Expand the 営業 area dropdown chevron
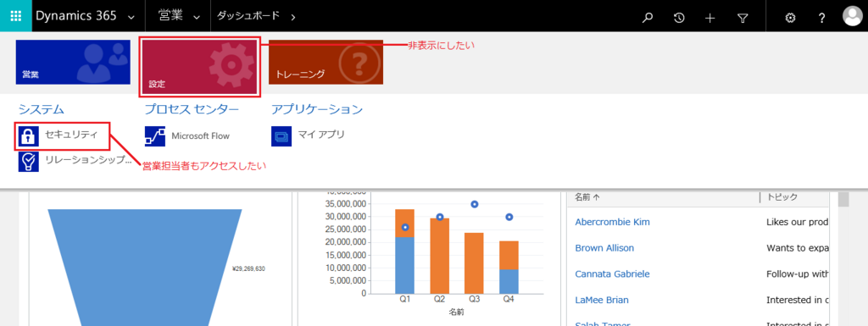 (197, 17)
